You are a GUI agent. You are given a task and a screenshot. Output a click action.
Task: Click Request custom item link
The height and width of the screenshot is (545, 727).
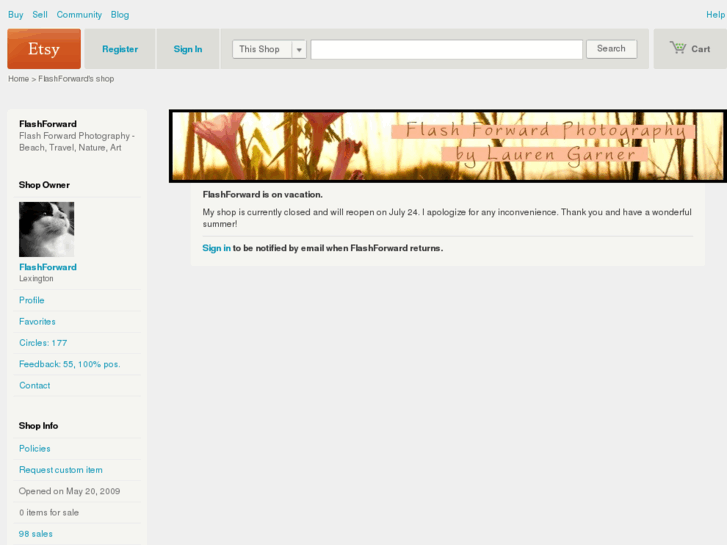point(61,470)
